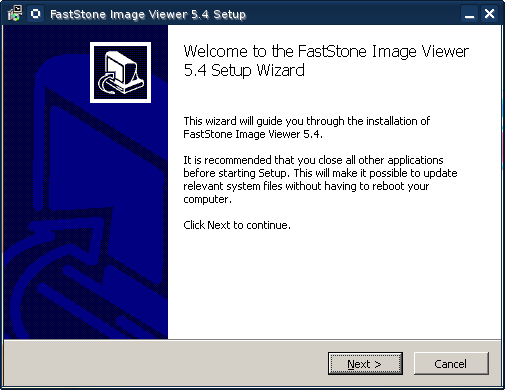The image size is (505, 390).
Task: Click the This wizard will guide you sentence
Action: pos(307,121)
